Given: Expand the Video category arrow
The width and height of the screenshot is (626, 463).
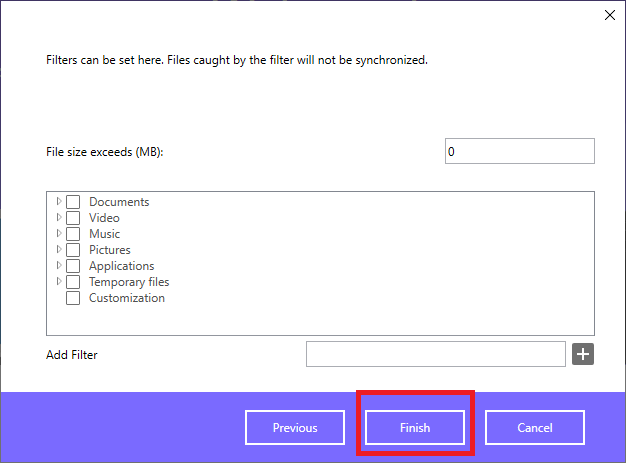Looking at the screenshot, I should pyautogui.click(x=59, y=217).
